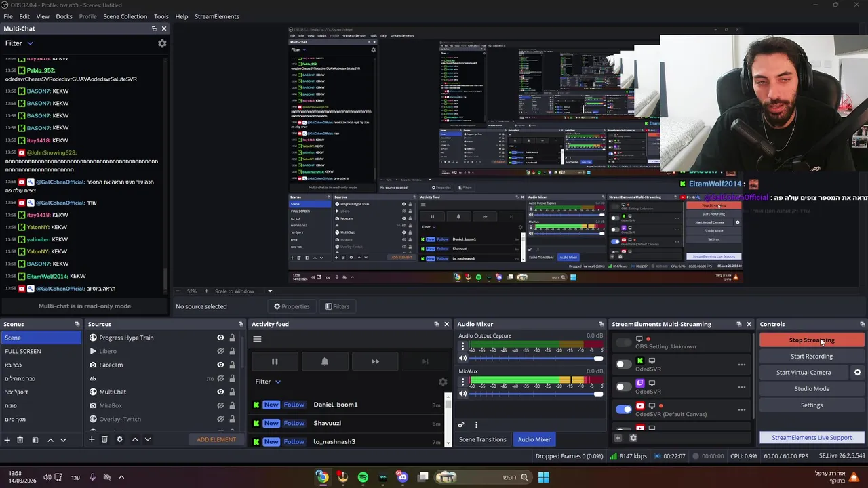Expand Activity feed Filter dropdown
Viewport: 868px width, 488px height.
[x=268, y=382]
